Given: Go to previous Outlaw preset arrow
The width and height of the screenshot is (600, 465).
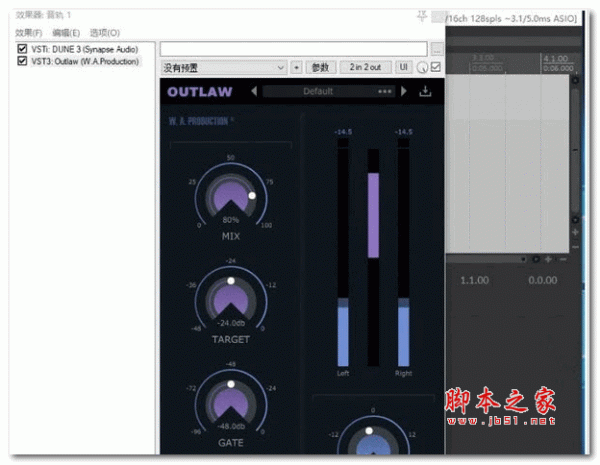Looking at the screenshot, I should coord(254,91).
